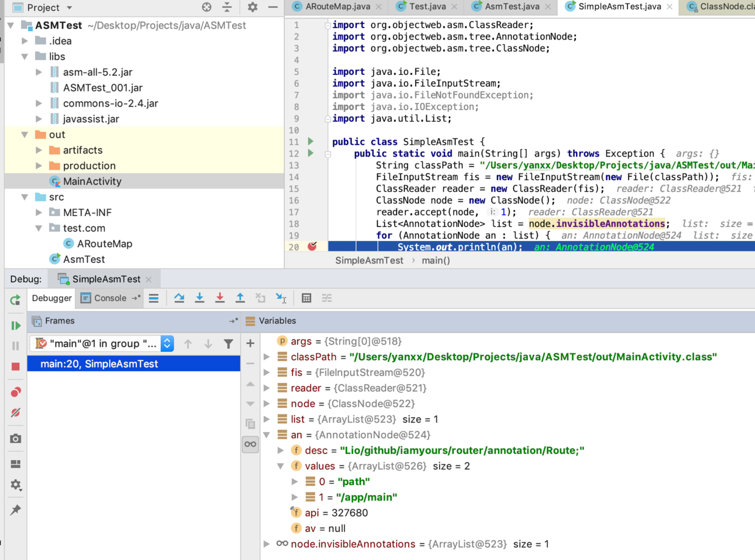Toggle watches glasses view button

click(250, 444)
